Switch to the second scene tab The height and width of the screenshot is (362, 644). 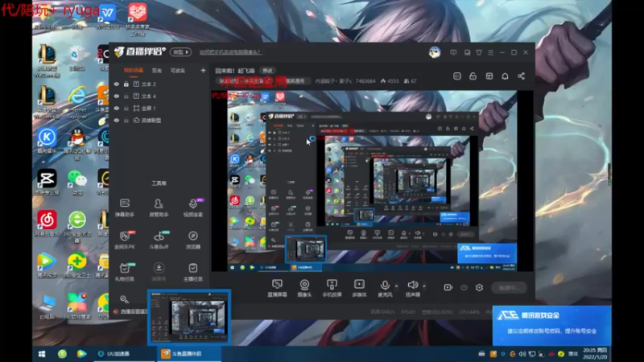coord(157,71)
